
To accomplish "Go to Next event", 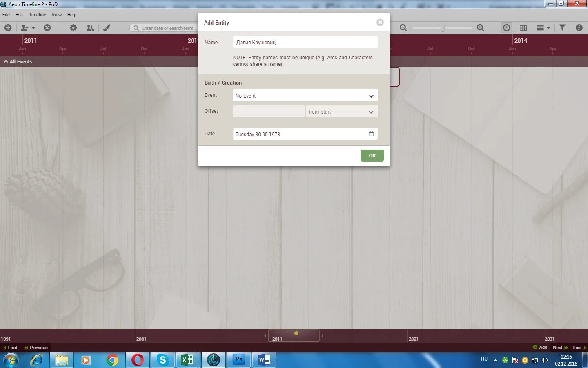I will [560, 348].
